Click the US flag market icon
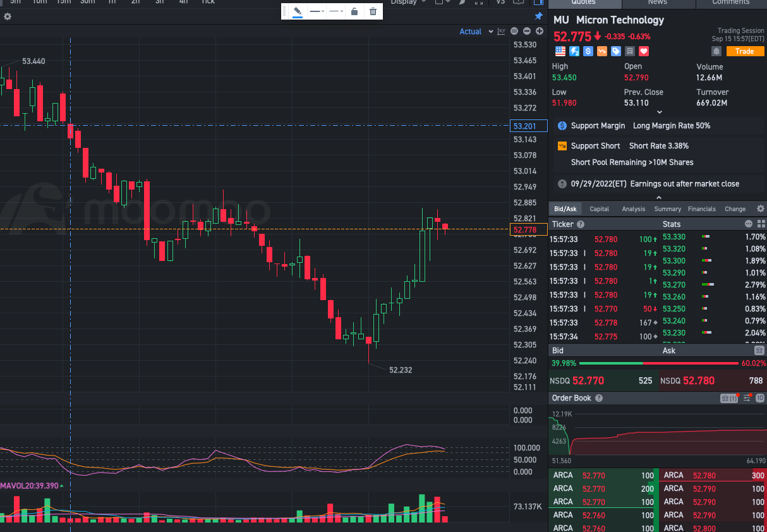This screenshot has width=767, height=532. (560, 51)
